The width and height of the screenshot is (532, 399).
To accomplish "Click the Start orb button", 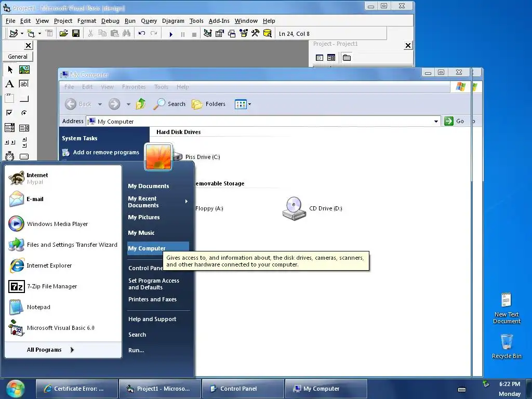I will coord(15,389).
